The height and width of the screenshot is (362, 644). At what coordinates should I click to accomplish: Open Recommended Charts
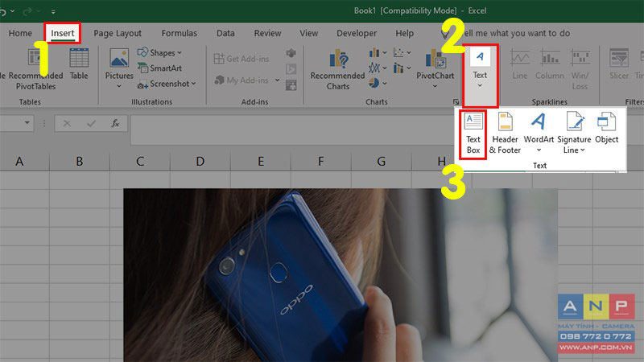point(337,69)
